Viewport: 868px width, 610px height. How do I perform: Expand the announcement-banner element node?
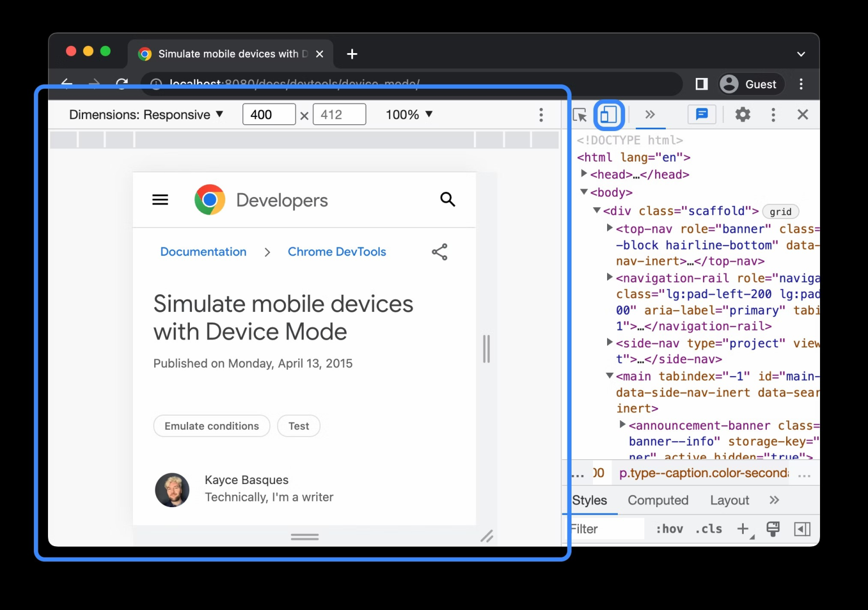point(622,424)
